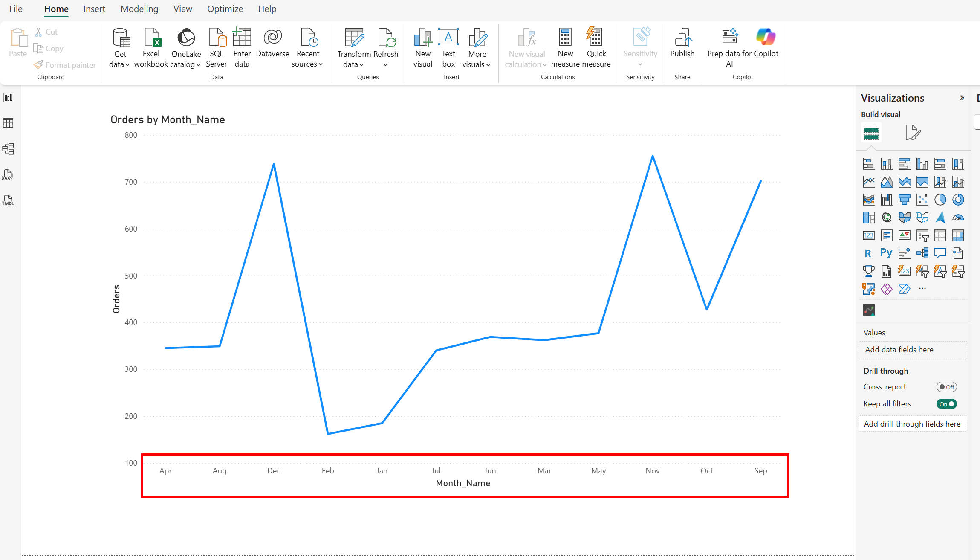Viewport: 980px width, 560px height.
Task: Click the Excel workbook data icon
Action: (x=151, y=47)
